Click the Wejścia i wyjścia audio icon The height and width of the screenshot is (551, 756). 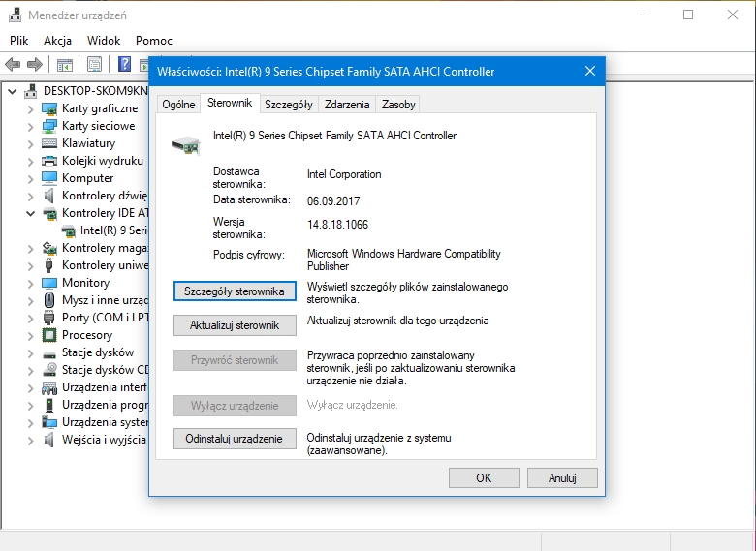pyautogui.click(x=49, y=440)
